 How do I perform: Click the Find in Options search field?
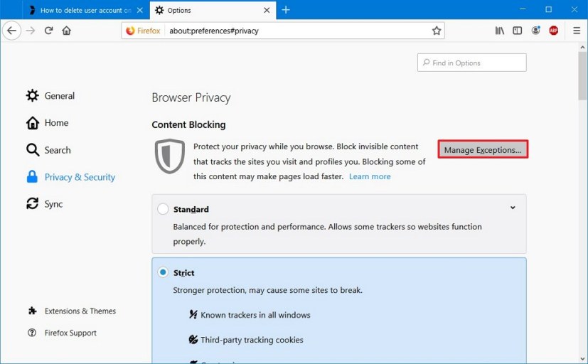pos(471,63)
